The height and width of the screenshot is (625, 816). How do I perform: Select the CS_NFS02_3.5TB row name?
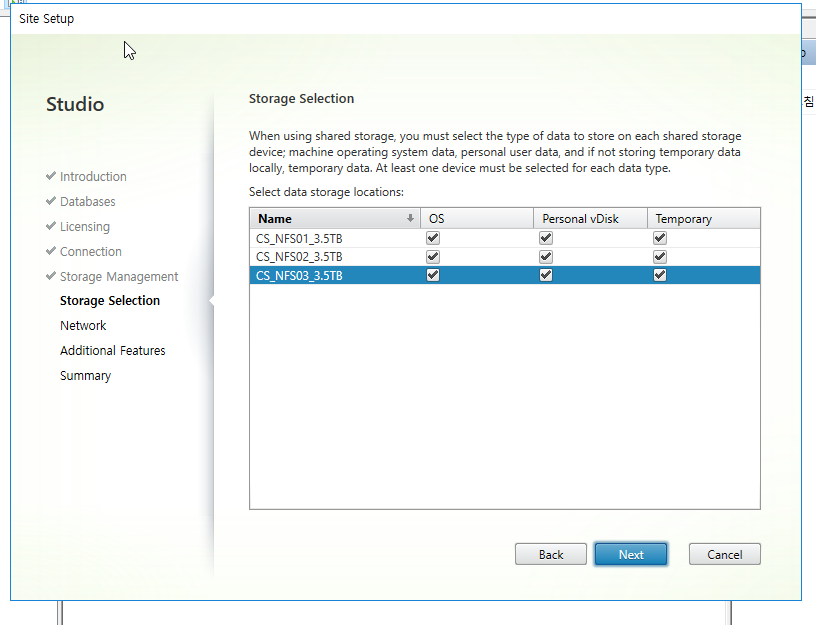pos(299,257)
